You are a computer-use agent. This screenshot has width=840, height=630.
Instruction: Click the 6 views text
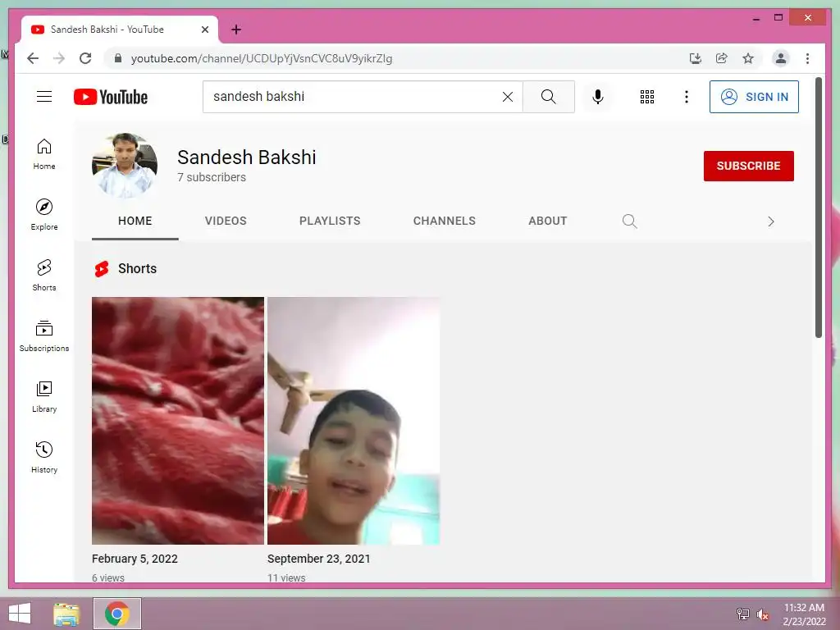tap(108, 577)
